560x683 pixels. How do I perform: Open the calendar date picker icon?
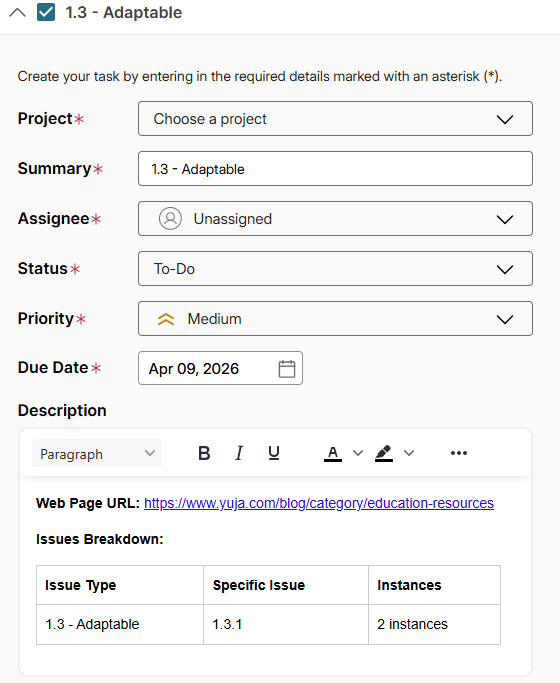pos(287,369)
